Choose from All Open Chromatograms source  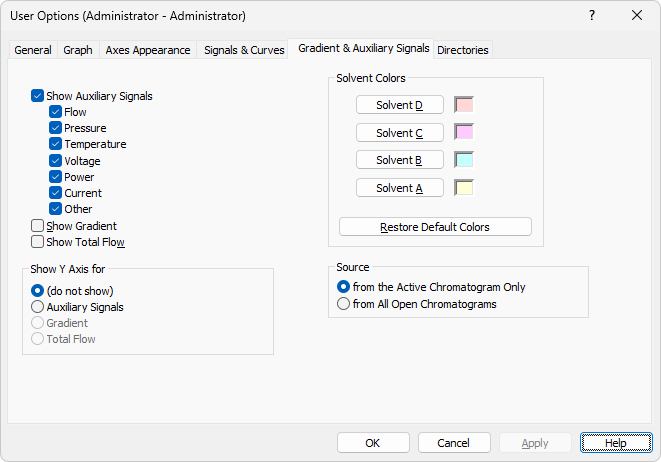coord(345,304)
